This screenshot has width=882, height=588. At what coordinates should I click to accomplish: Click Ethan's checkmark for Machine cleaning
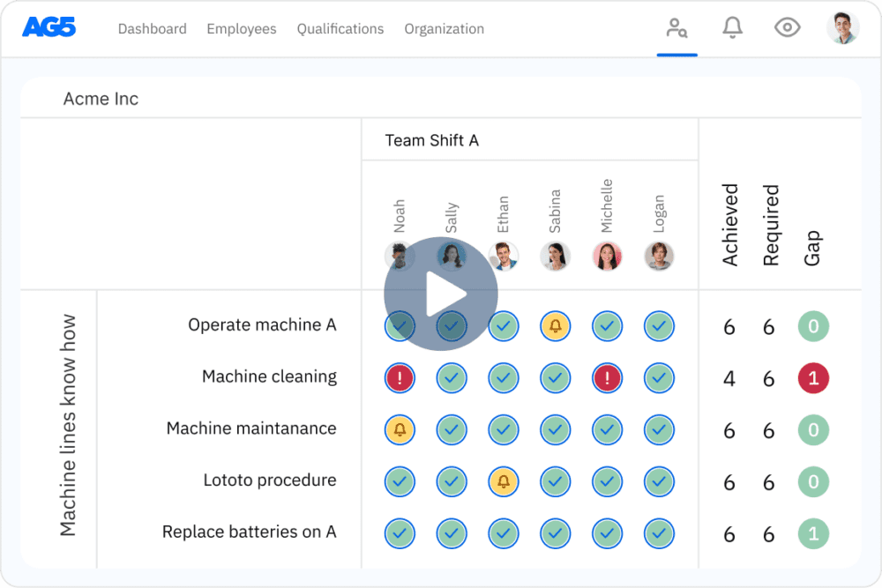pyautogui.click(x=504, y=378)
